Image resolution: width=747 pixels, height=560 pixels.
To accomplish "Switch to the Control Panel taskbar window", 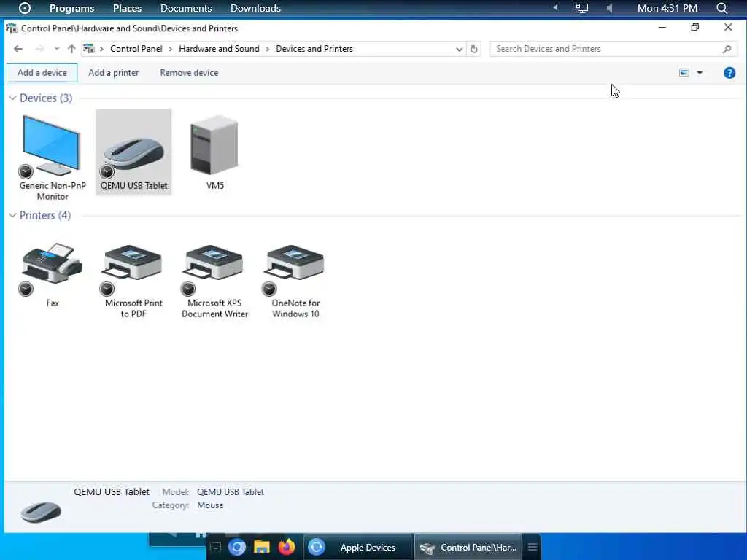I will pos(468,548).
